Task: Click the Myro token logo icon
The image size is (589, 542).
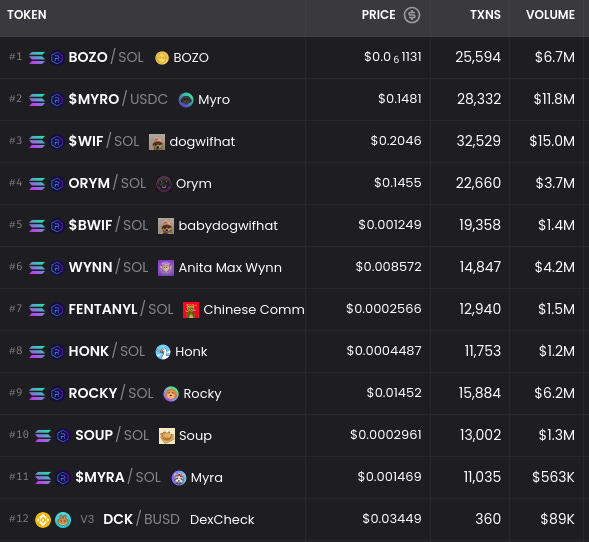Action: (x=186, y=100)
